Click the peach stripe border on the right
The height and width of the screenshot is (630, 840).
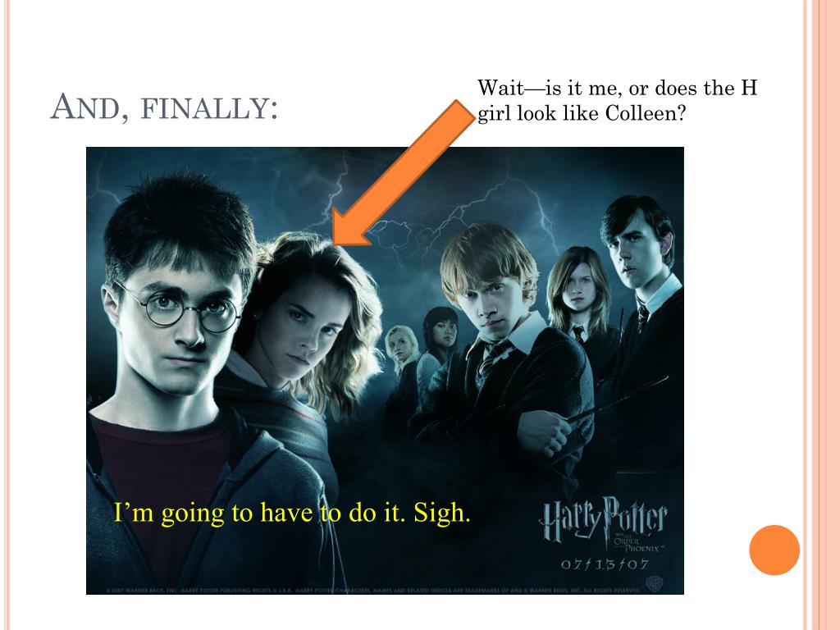point(822,315)
